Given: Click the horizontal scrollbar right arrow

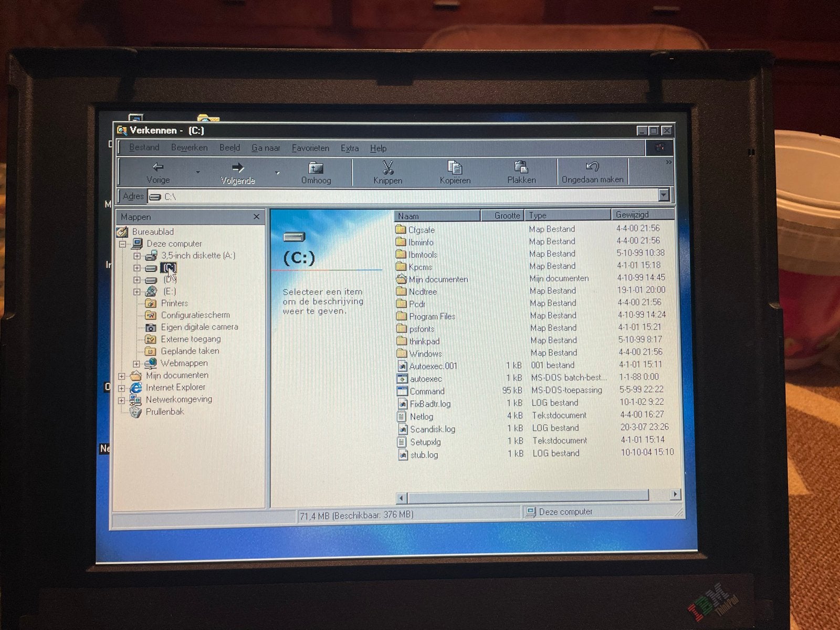Looking at the screenshot, I should point(675,494).
